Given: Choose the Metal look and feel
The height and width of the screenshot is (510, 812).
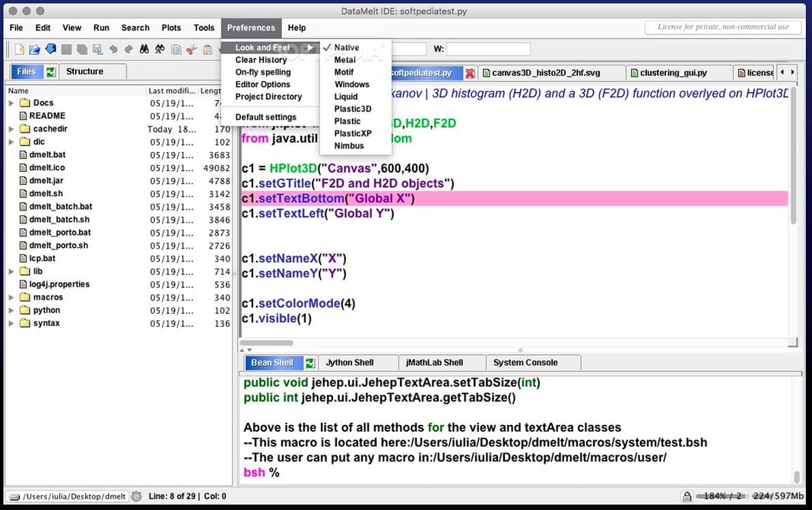Looking at the screenshot, I should point(344,59).
